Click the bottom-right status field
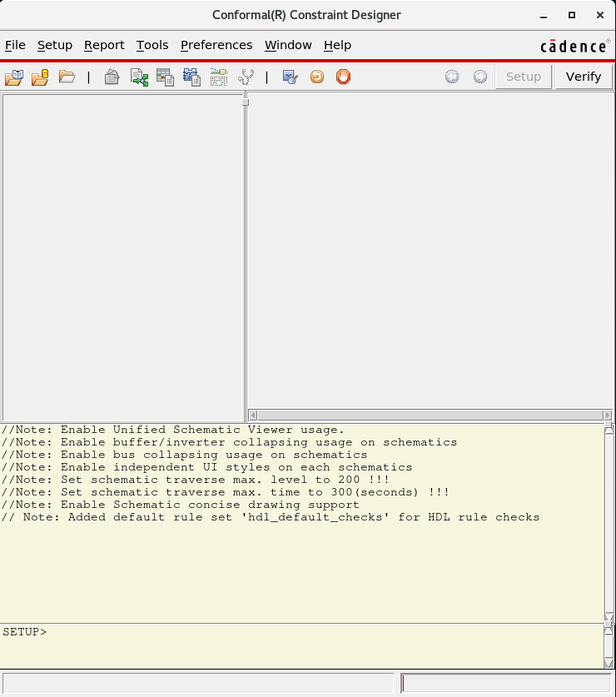The image size is (616, 697). [506, 683]
